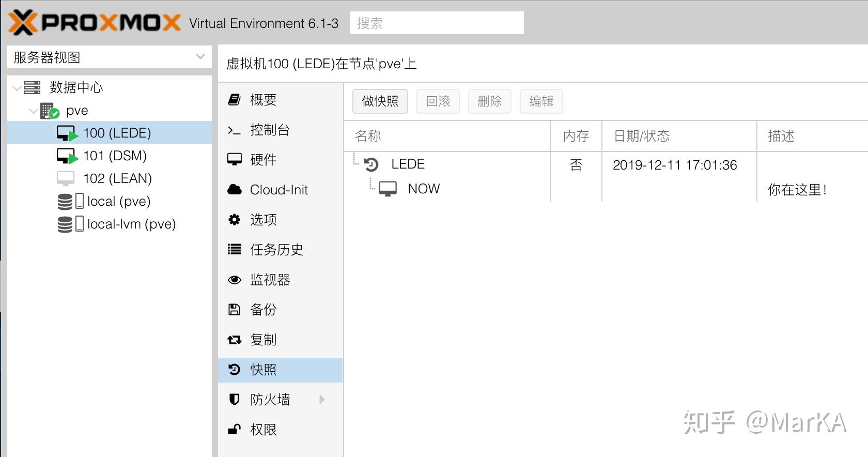The width and height of the screenshot is (868, 457).
Task: Sort by the 名称 column header
Action: (447, 136)
